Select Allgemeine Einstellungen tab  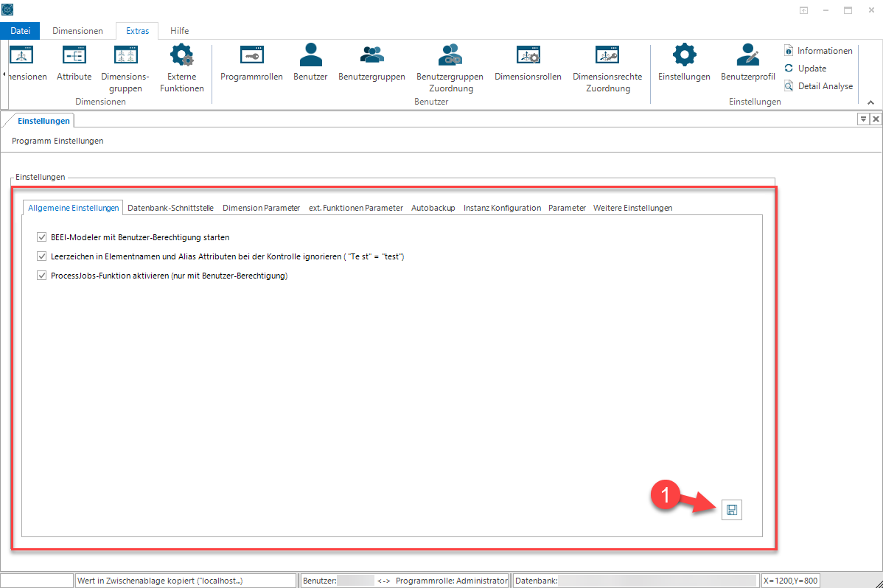coord(73,208)
